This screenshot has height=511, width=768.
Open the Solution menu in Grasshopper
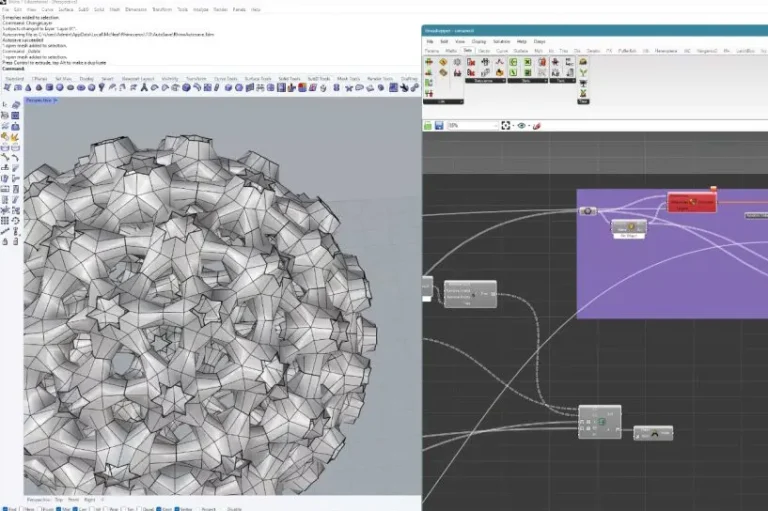click(500, 41)
